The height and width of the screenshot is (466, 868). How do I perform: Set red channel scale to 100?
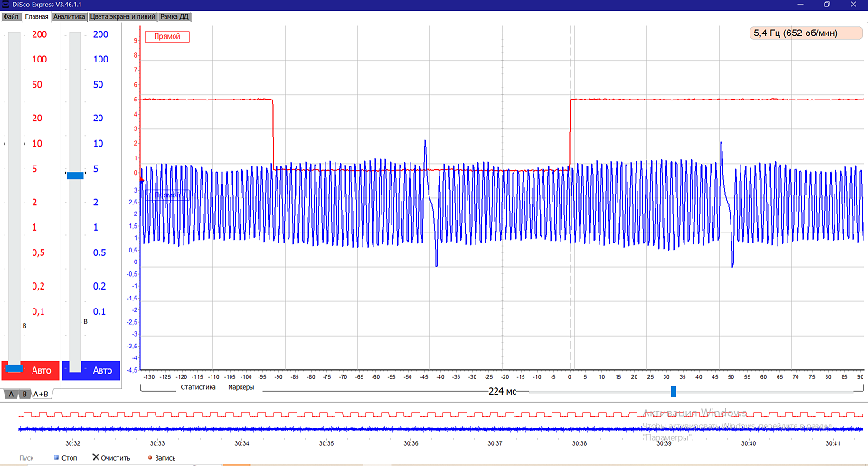tap(39, 60)
